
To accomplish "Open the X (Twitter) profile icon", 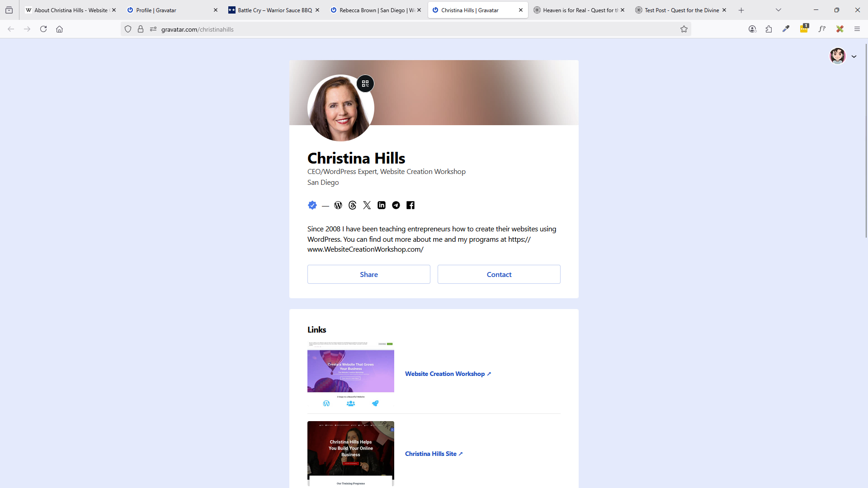I will point(367,205).
